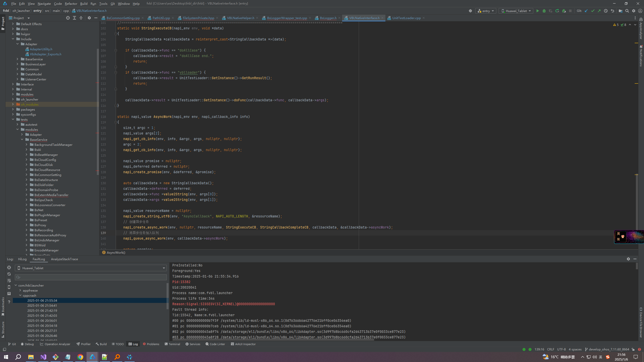Open the Project view mode dropdown
The width and height of the screenshot is (644, 362).
(x=19, y=18)
